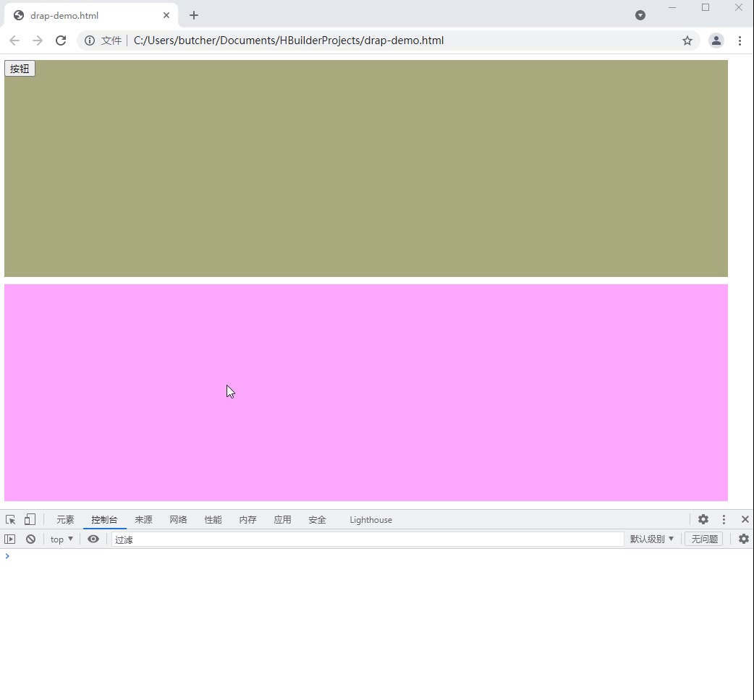Toggle live expression eye icon

point(93,539)
